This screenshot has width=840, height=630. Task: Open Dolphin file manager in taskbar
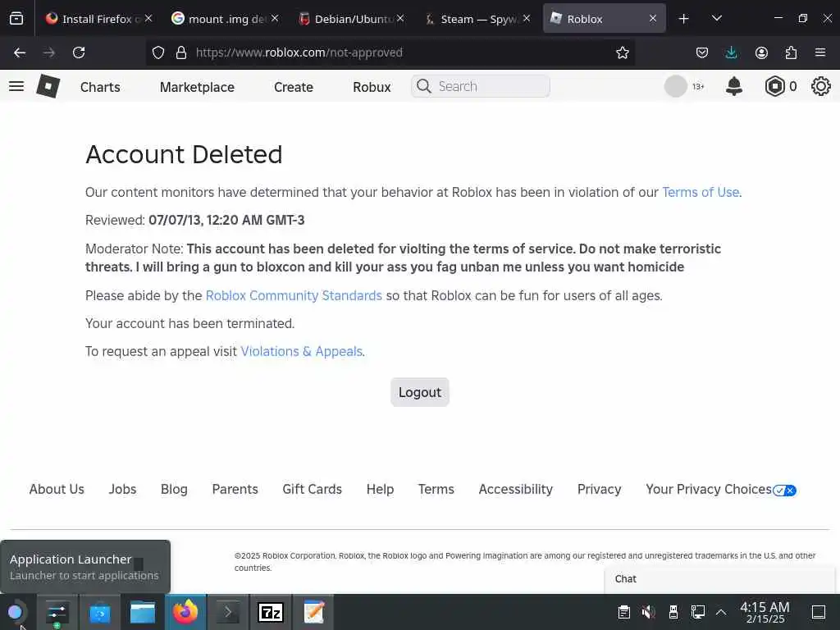[143, 612]
